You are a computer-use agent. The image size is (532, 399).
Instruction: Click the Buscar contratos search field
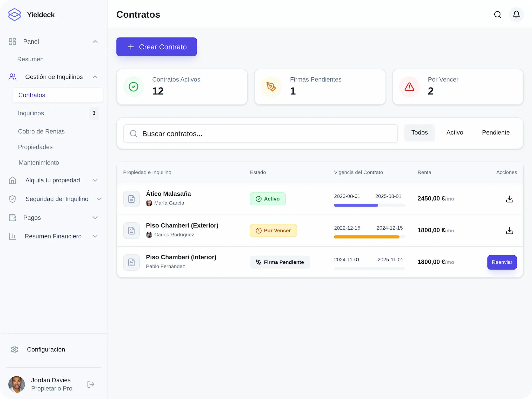[x=260, y=134]
